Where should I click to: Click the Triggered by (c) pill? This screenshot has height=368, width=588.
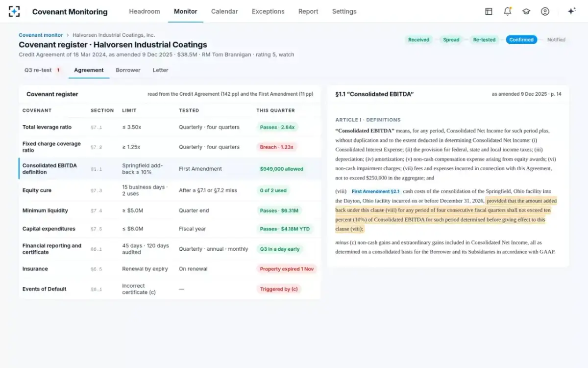pyautogui.click(x=279, y=289)
